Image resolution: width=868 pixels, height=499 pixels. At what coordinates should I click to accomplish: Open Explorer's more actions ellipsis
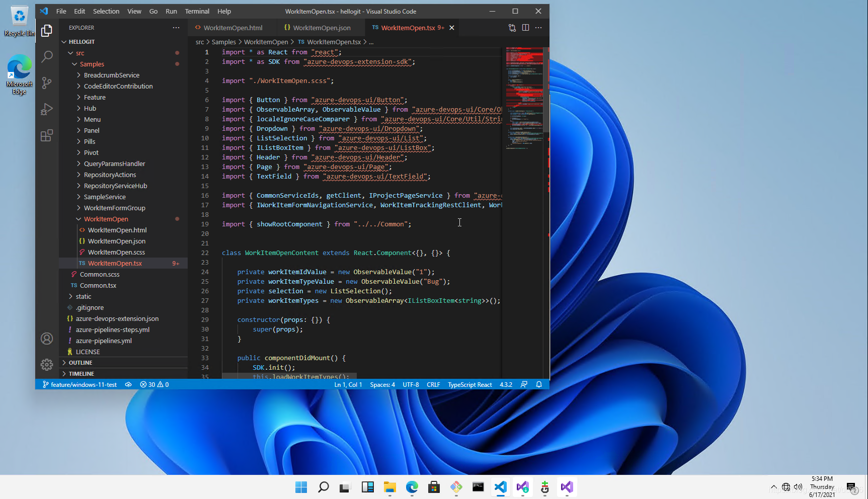(x=176, y=28)
